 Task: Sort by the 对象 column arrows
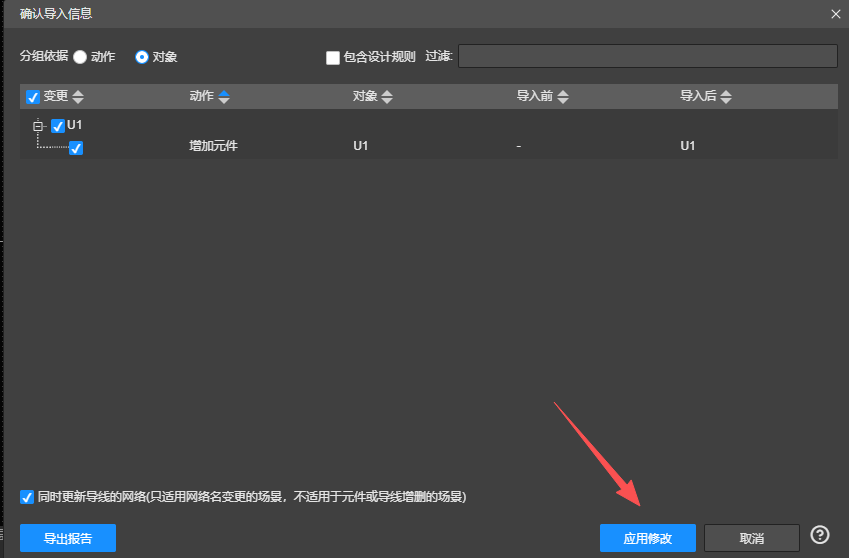pyautogui.click(x=387, y=97)
